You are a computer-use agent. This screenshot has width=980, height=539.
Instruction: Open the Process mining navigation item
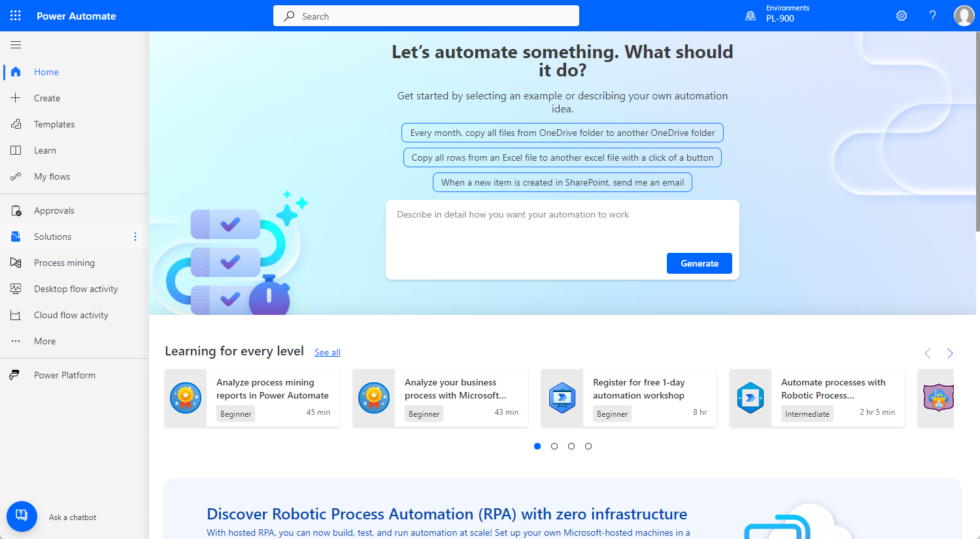[75, 263]
